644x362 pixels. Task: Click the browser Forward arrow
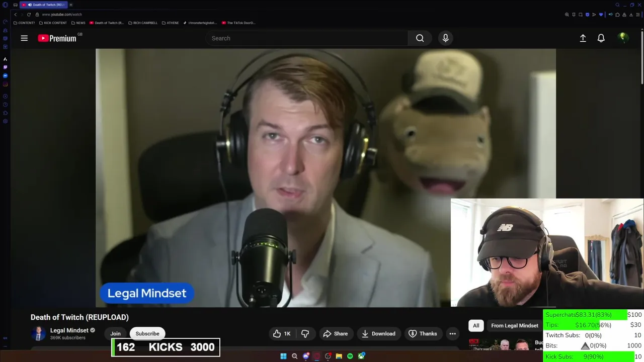pos(22,15)
